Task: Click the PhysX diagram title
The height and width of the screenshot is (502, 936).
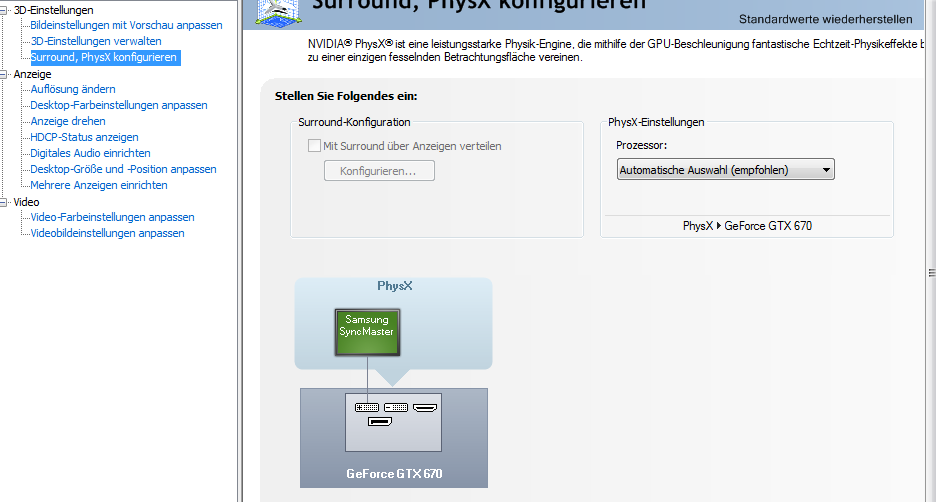Action: click(x=395, y=286)
